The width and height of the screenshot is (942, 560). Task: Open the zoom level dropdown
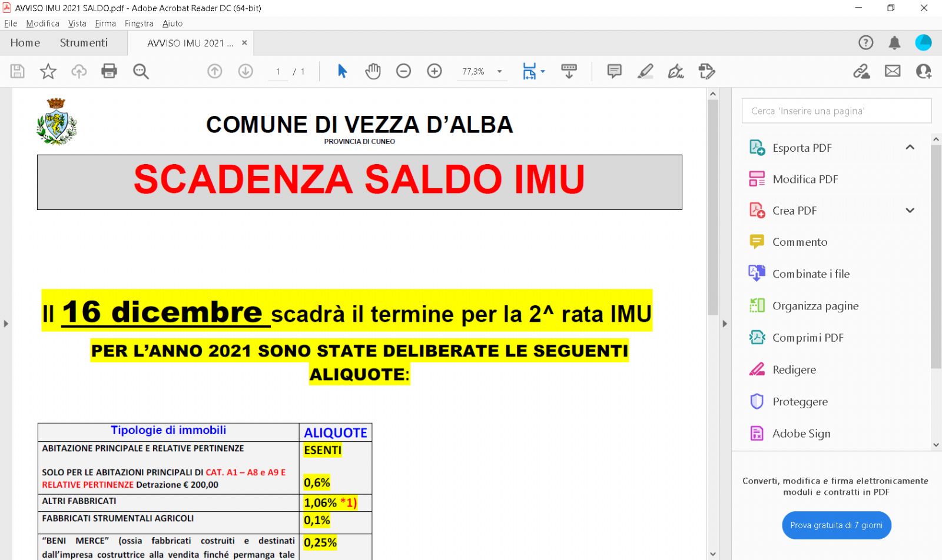click(499, 72)
